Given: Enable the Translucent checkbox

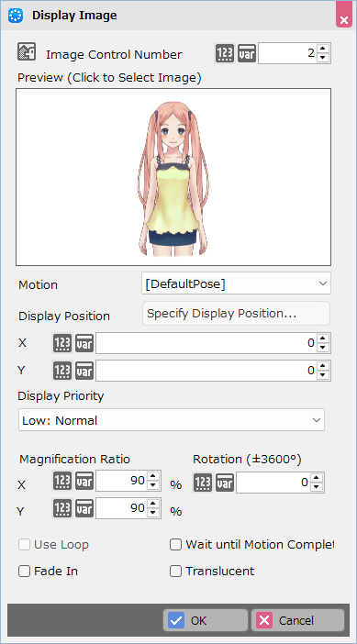Looking at the screenshot, I should [x=176, y=572].
